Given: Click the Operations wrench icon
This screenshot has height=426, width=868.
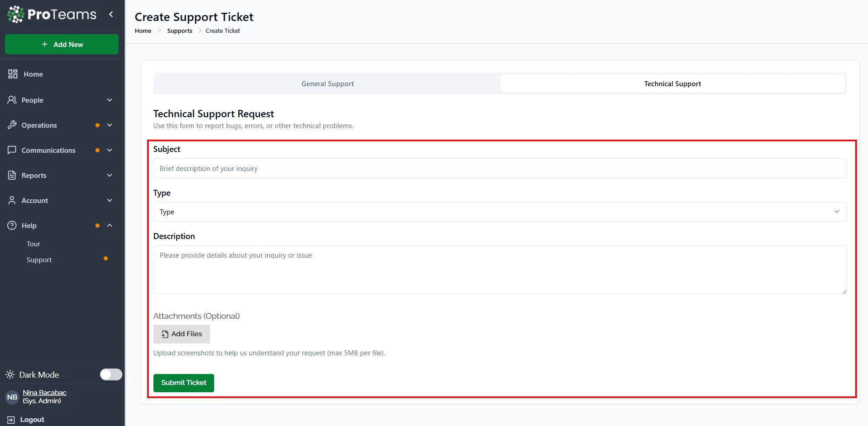Looking at the screenshot, I should point(12,125).
